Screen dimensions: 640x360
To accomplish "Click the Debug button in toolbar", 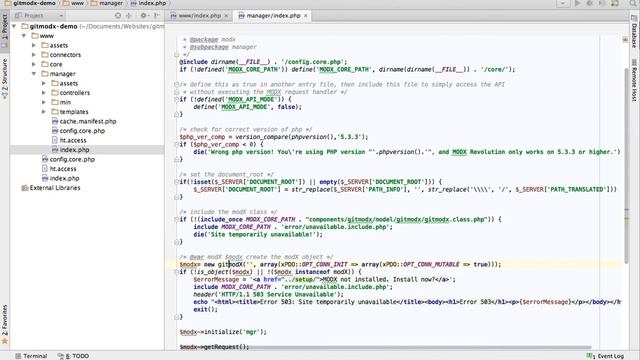I will pyautogui.click(x=590, y=3).
